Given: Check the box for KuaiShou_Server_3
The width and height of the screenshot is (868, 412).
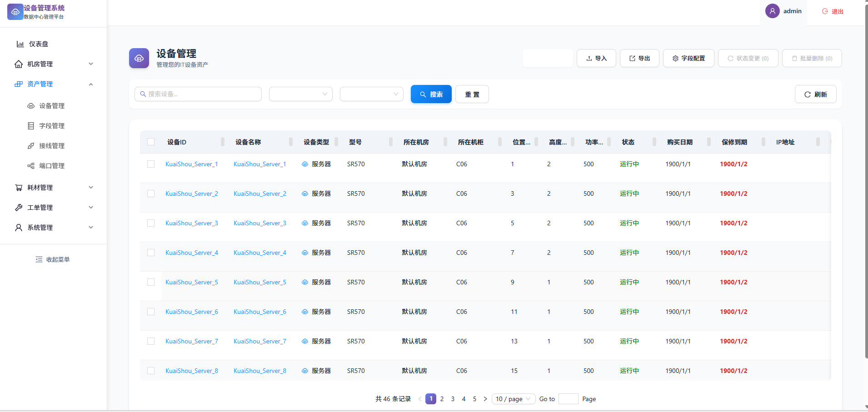Looking at the screenshot, I should tap(151, 223).
